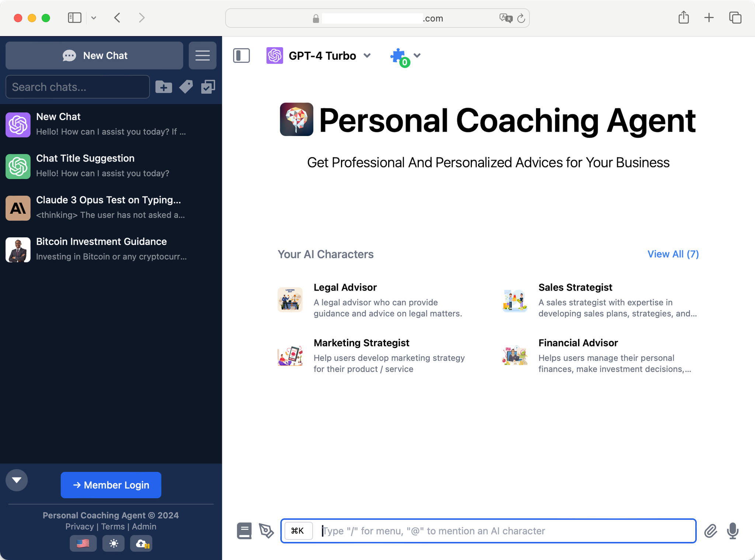Open the Admin link
Image resolution: width=755 pixels, height=560 pixels.
pyautogui.click(x=144, y=526)
